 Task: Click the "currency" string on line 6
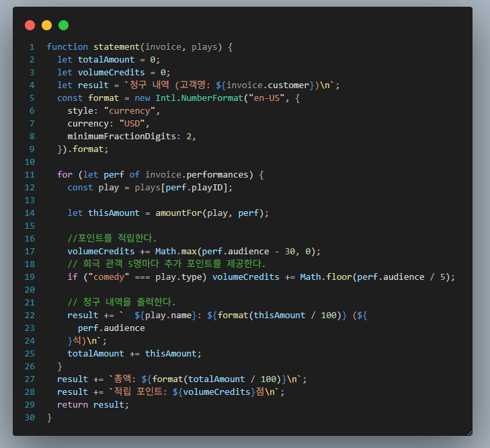(129, 111)
